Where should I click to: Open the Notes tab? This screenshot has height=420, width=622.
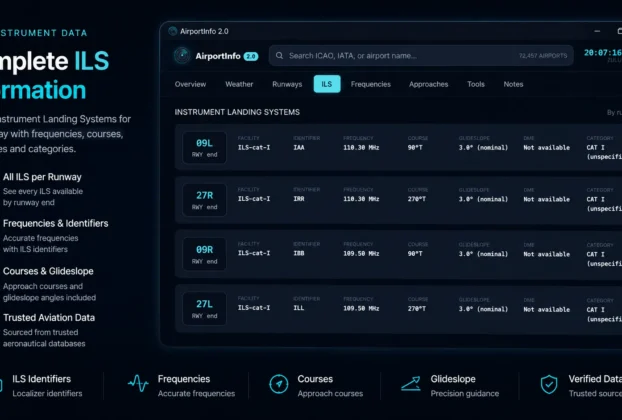513,84
